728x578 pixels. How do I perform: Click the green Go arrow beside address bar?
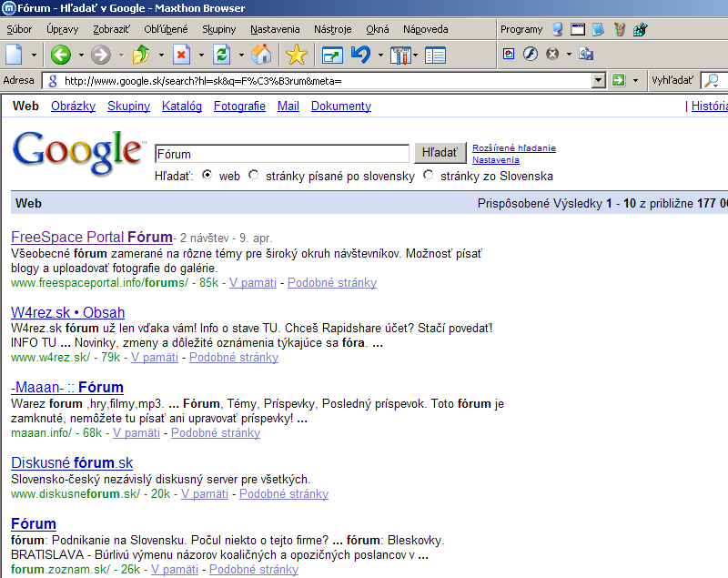pos(618,80)
